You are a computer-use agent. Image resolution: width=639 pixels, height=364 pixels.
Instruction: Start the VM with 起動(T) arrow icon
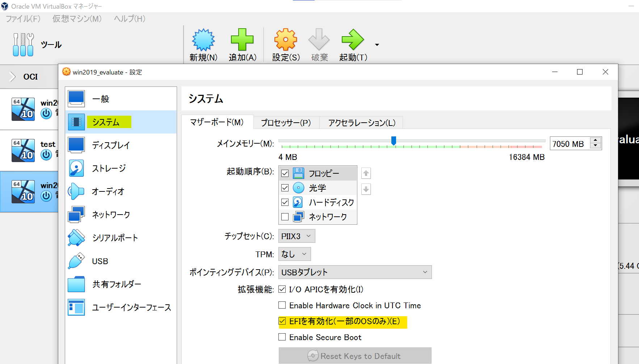click(x=353, y=39)
